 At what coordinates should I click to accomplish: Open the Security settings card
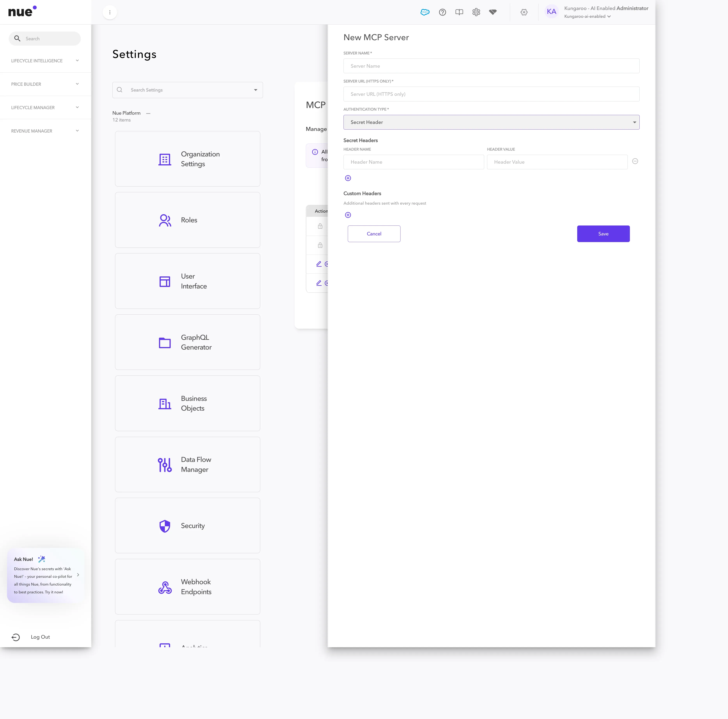coord(187,525)
